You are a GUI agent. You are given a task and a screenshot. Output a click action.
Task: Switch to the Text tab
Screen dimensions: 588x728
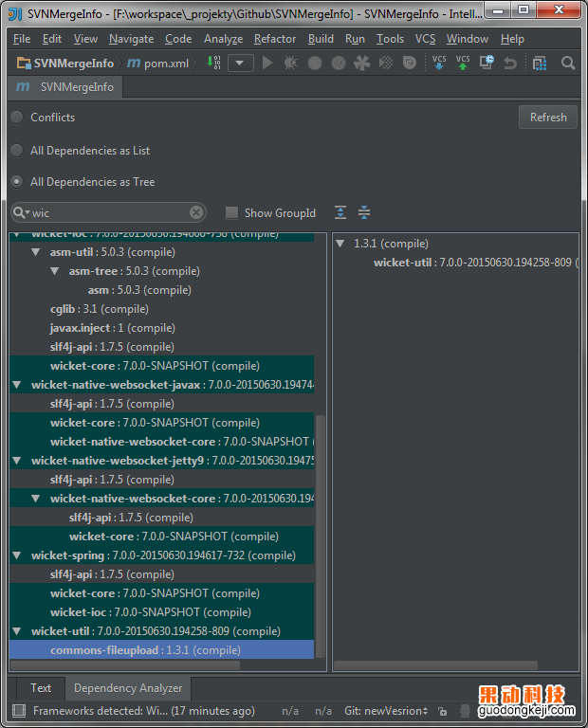pos(41,688)
